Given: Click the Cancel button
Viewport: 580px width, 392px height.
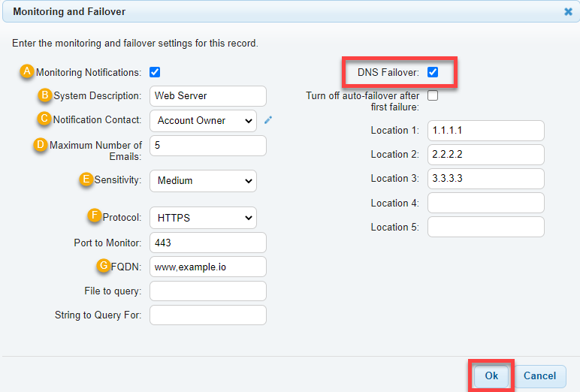Looking at the screenshot, I should tap(539, 376).
